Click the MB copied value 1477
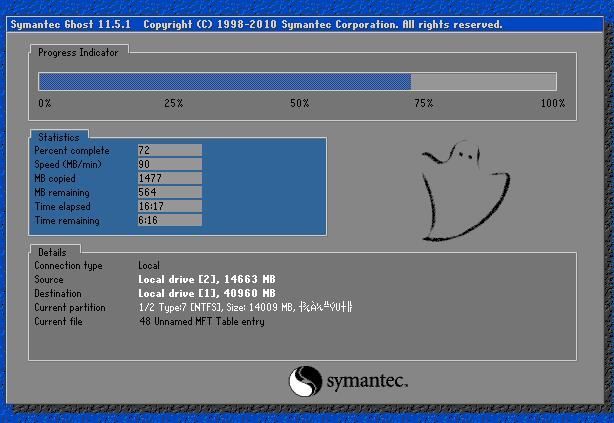614x423 pixels. [x=169, y=178]
